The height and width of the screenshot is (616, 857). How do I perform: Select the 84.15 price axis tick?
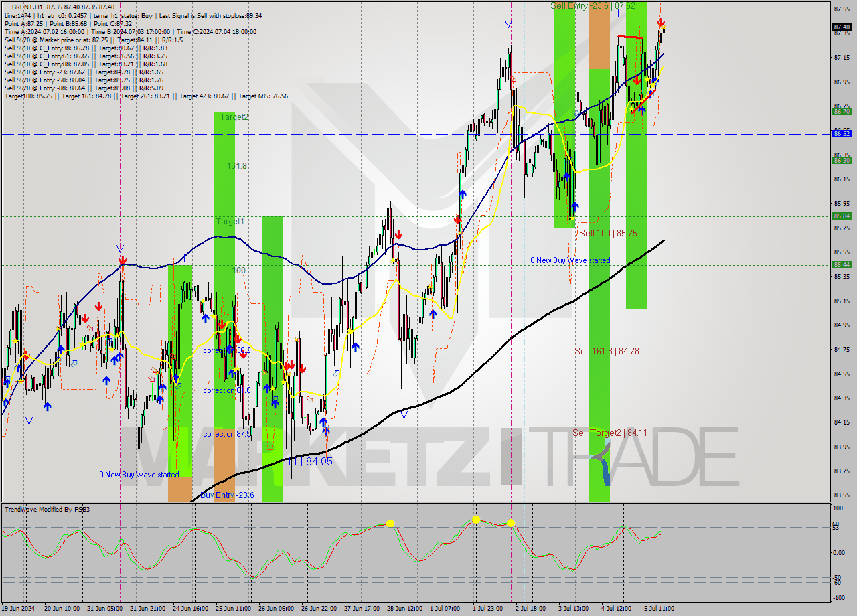click(842, 422)
